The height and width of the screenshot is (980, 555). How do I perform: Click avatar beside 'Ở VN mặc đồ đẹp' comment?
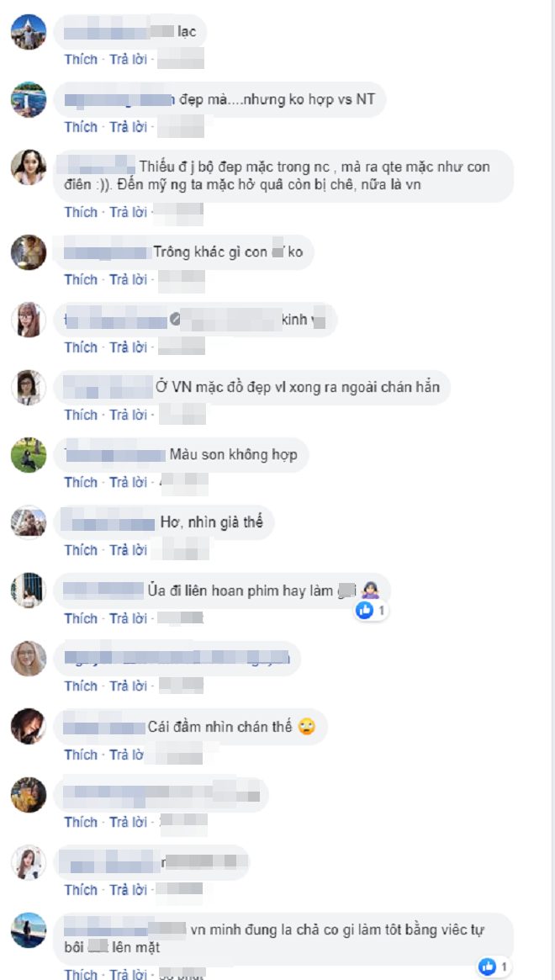tap(29, 388)
